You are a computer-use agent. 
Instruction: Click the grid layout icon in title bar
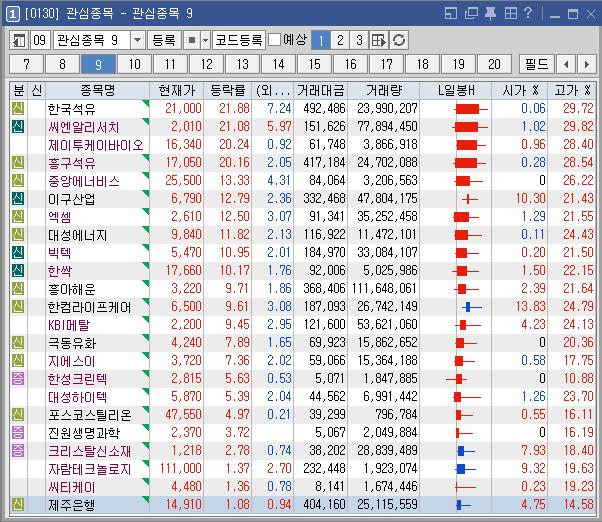point(511,14)
